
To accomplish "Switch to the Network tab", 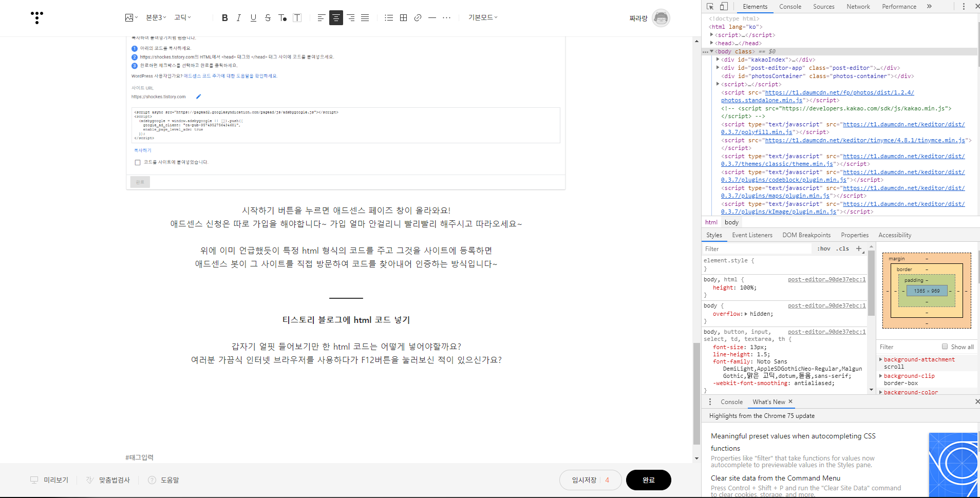I will tap(858, 7).
